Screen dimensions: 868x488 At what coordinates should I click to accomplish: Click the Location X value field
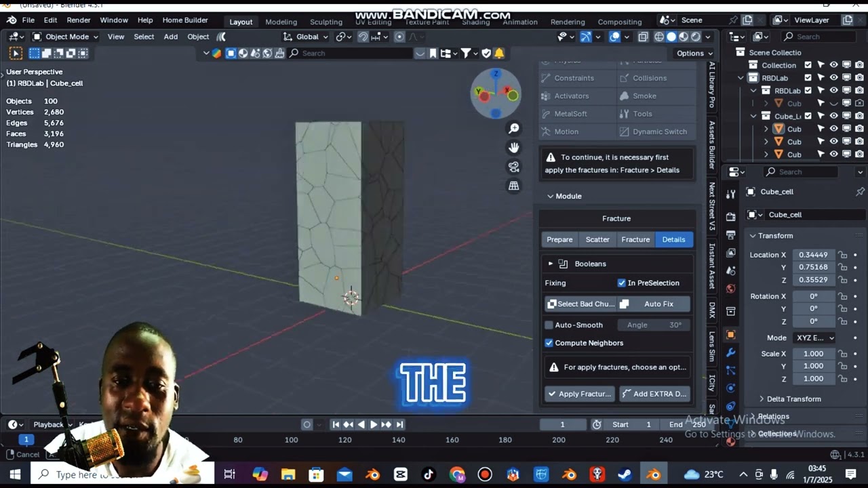813,255
